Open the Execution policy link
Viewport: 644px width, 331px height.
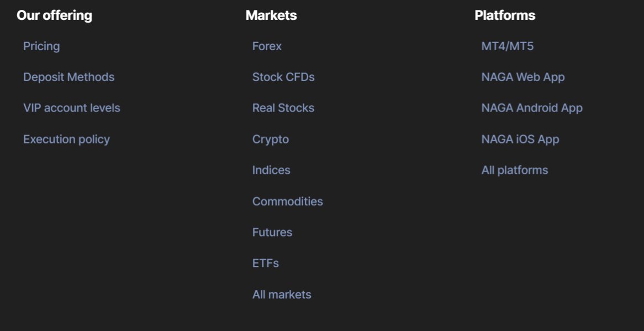[66, 140]
